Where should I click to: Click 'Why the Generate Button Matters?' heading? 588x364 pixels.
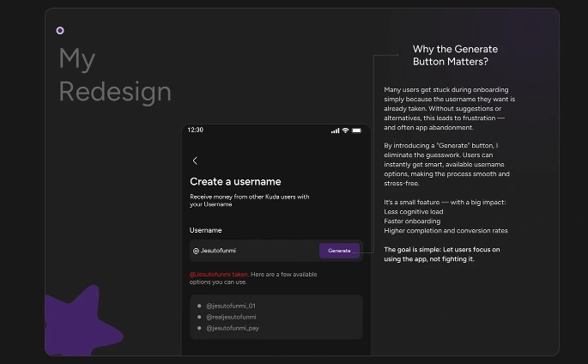pos(455,56)
